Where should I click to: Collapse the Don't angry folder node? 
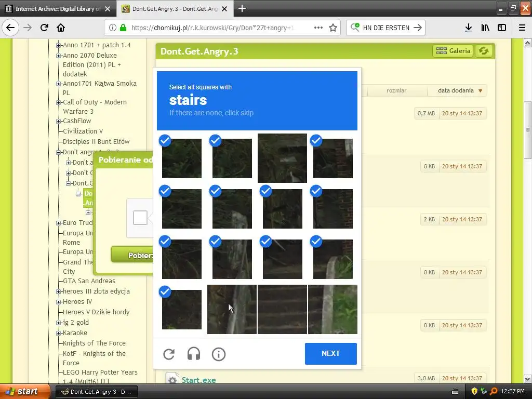tap(58, 152)
